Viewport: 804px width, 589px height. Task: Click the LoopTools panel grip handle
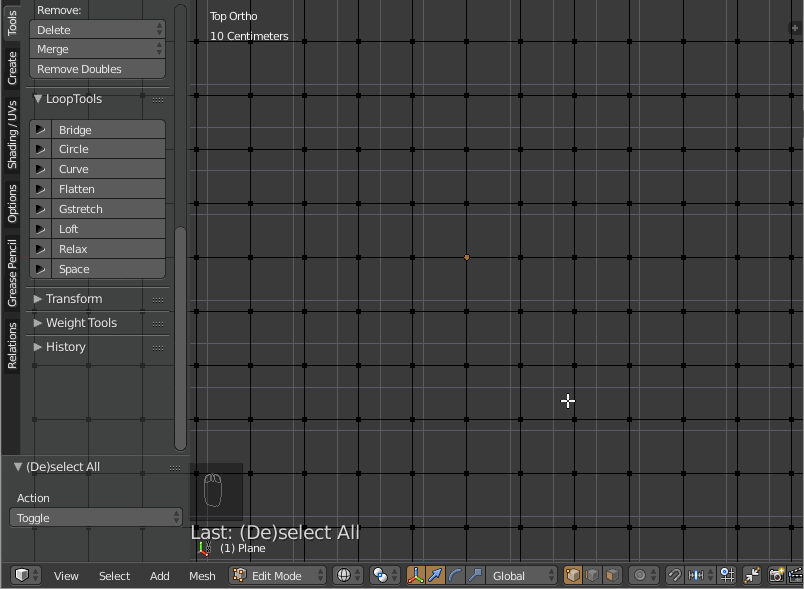coord(158,100)
